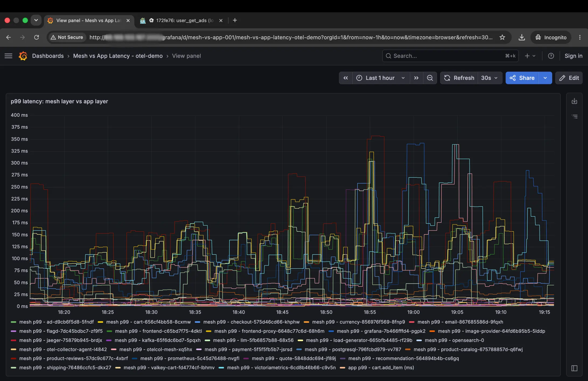Click Sign in

coord(573,56)
